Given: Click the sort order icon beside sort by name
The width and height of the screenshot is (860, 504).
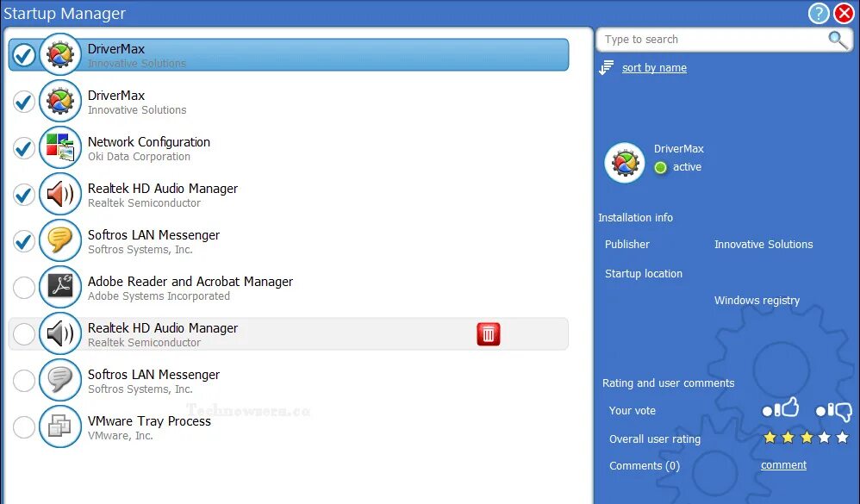Looking at the screenshot, I should coord(606,68).
